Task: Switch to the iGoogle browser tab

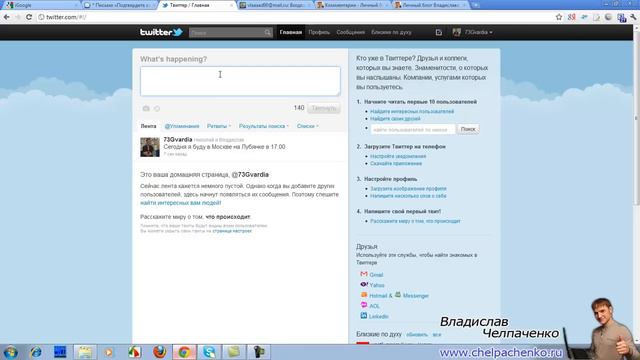Action: click(40, 5)
